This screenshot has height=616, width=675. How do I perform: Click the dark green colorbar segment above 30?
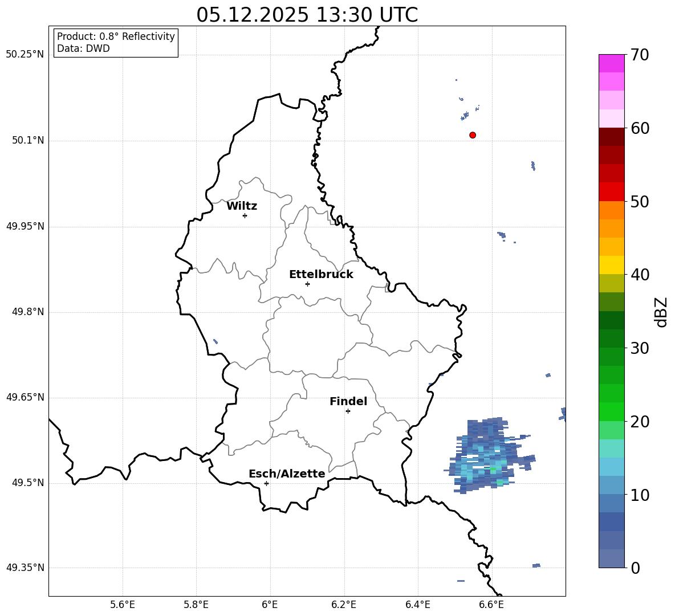click(x=611, y=338)
